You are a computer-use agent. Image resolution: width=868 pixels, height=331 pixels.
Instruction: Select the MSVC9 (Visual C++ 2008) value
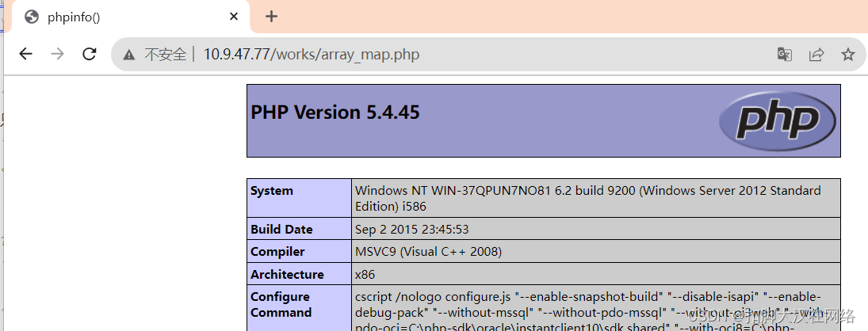tap(429, 252)
